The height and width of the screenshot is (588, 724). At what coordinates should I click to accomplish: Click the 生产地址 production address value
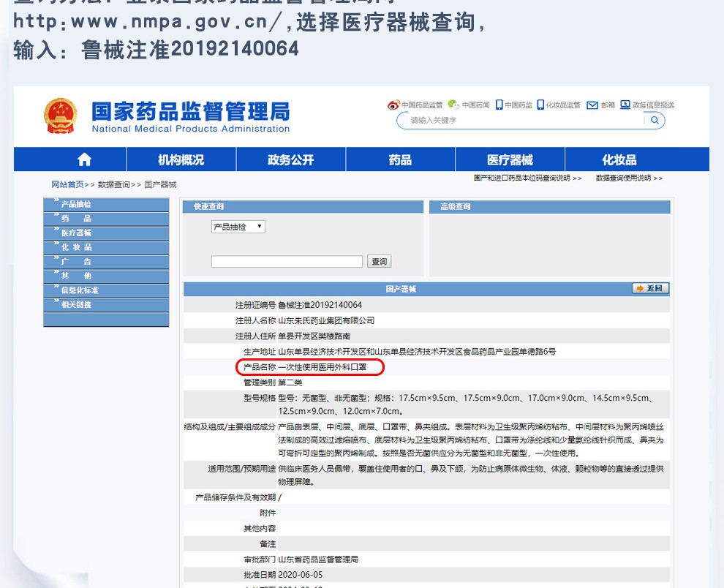coord(417,352)
